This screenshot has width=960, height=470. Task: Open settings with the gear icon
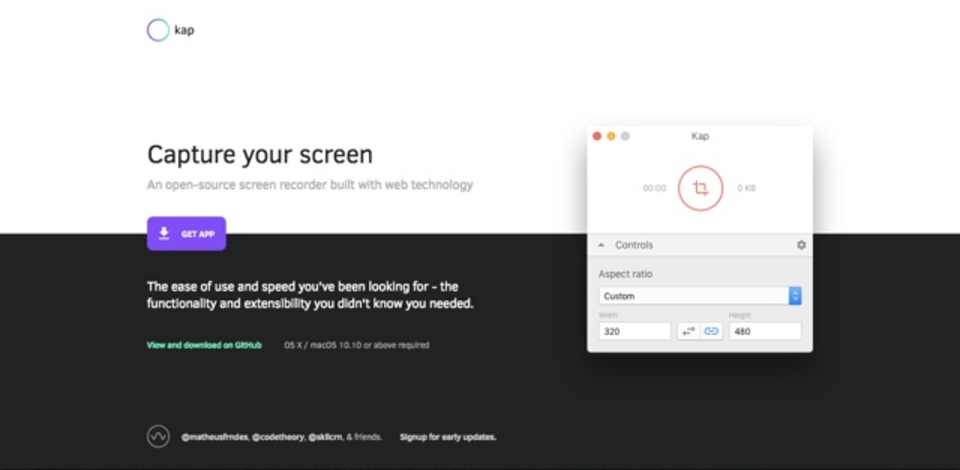click(801, 245)
